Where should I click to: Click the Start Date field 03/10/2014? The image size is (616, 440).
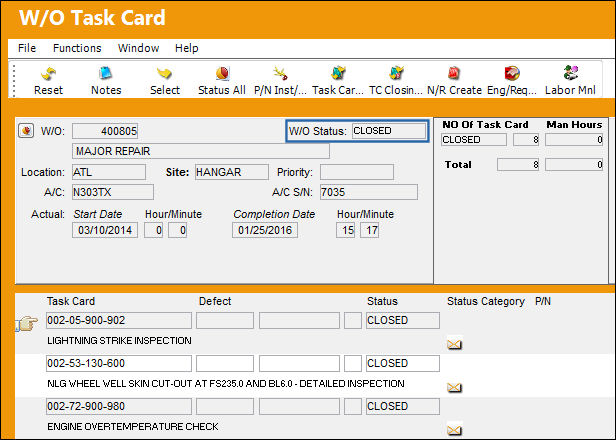coord(105,230)
